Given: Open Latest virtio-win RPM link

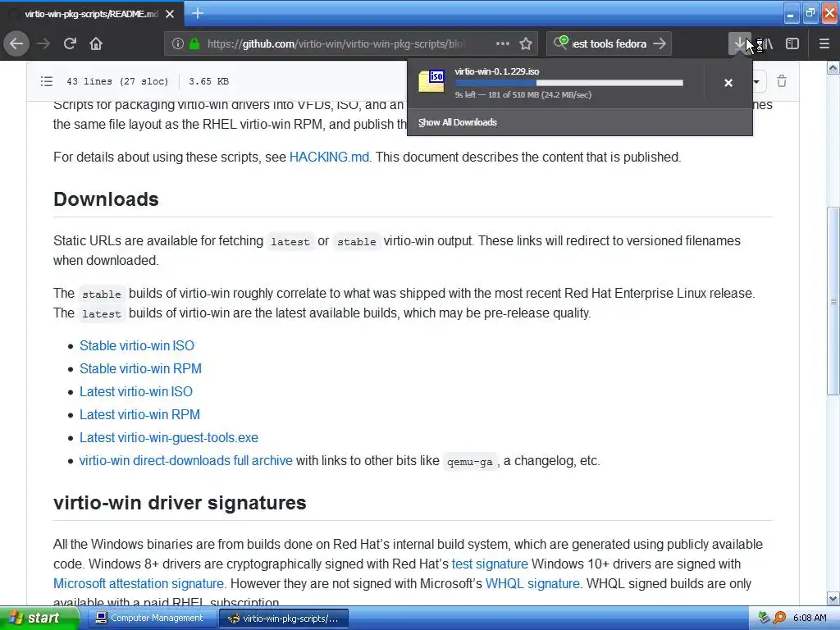Looking at the screenshot, I should tap(139, 414).
